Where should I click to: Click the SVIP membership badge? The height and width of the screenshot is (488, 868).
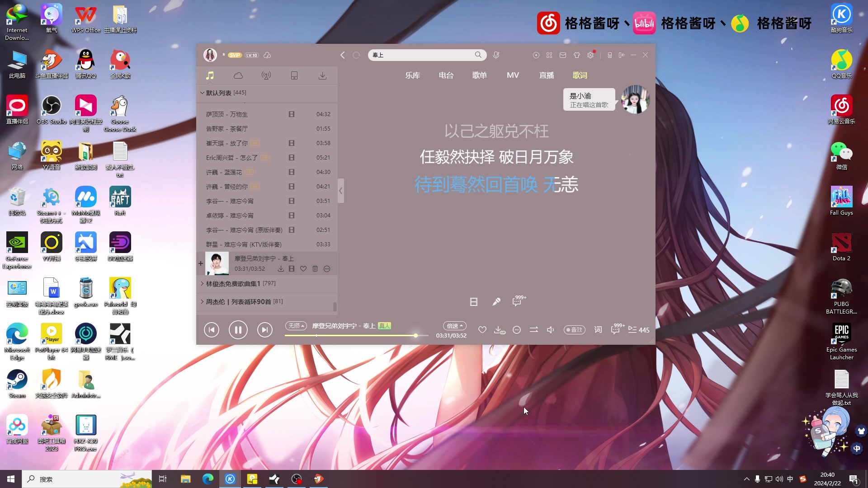(235, 55)
